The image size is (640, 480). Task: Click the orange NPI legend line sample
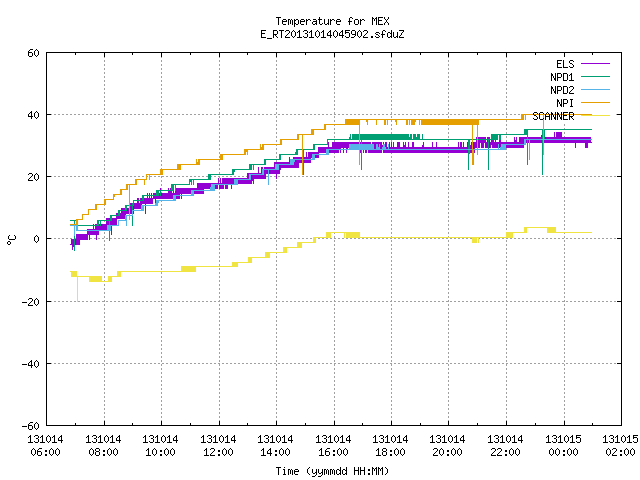coord(595,102)
